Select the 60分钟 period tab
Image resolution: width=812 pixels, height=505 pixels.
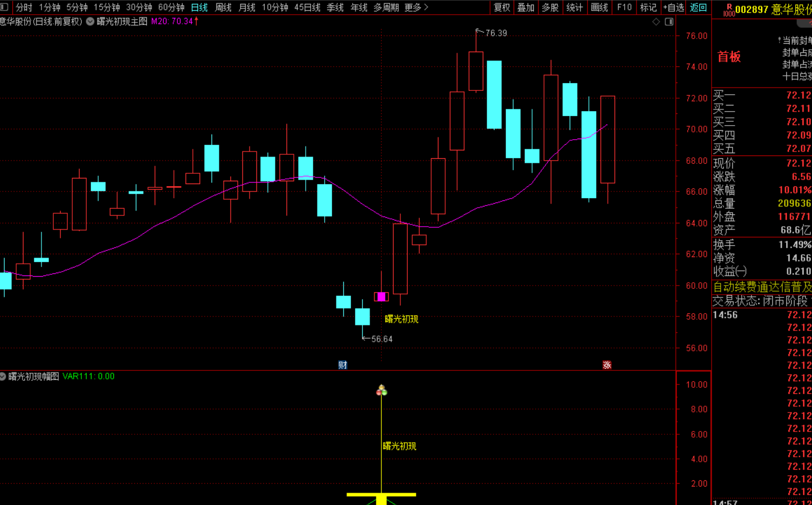(x=171, y=7)
